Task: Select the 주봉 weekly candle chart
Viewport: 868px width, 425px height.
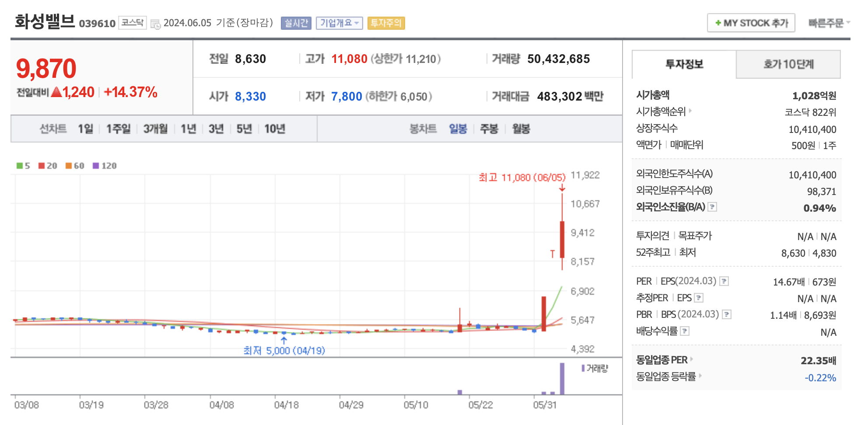Action: (x=489, y=129)
